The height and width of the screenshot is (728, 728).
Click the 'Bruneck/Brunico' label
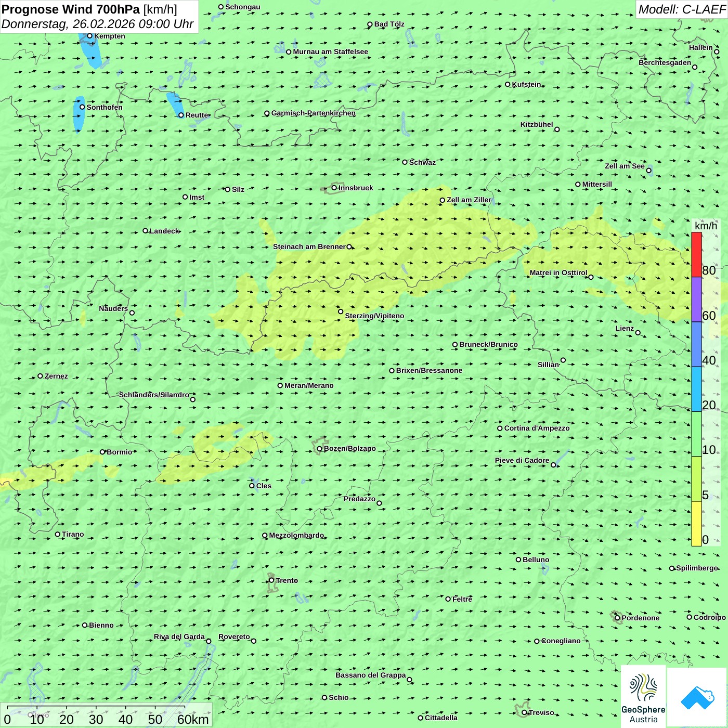click(x=488, y=344)
